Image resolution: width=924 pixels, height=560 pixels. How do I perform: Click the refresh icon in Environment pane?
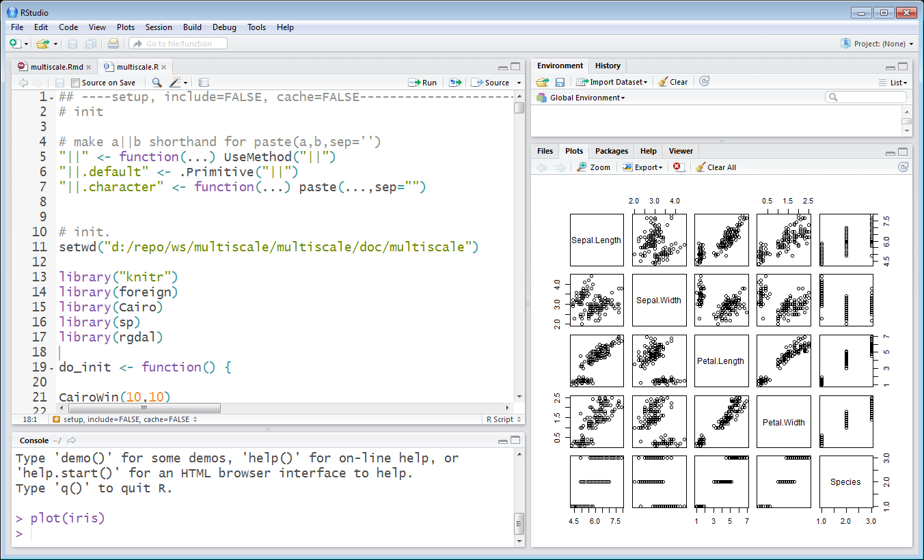point(705,81)
